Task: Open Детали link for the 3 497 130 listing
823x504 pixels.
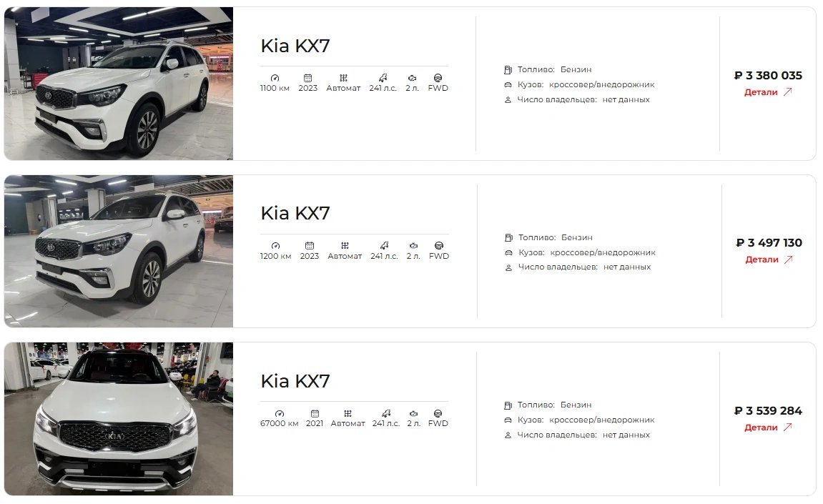Action: [769, 260]
